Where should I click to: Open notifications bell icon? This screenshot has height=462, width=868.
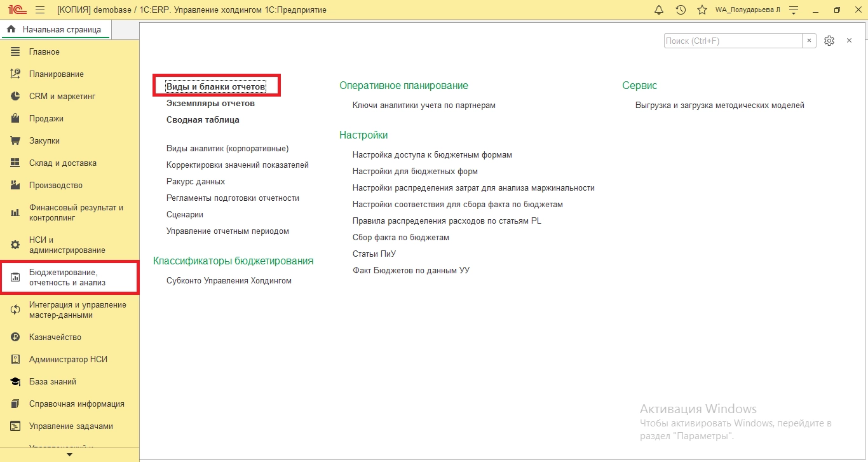pyautogui.click(x=659, y=10)
